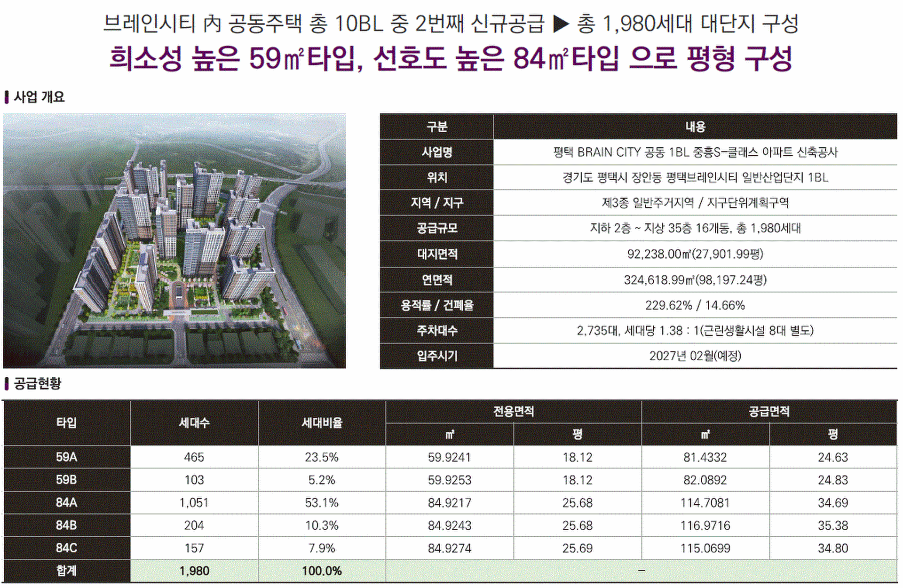The image size is (903, 588).
Task: Click the '세대비율' column header
Action: (322, 423)
